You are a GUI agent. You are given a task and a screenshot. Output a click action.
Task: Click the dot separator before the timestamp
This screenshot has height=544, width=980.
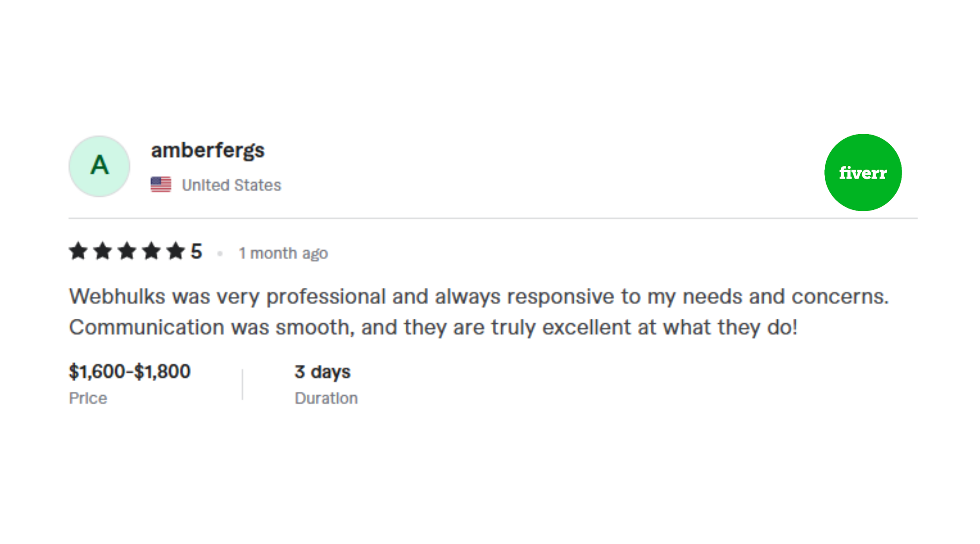[220, 253]
